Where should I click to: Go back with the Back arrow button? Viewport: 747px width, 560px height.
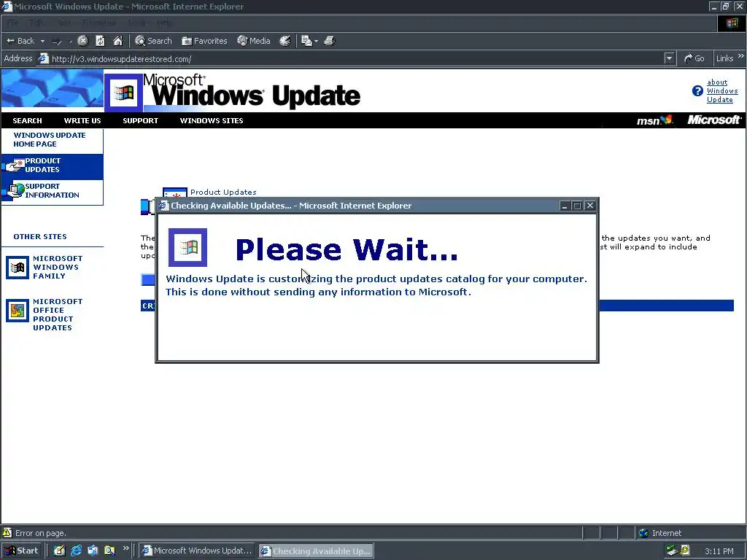tap(20, 41)
